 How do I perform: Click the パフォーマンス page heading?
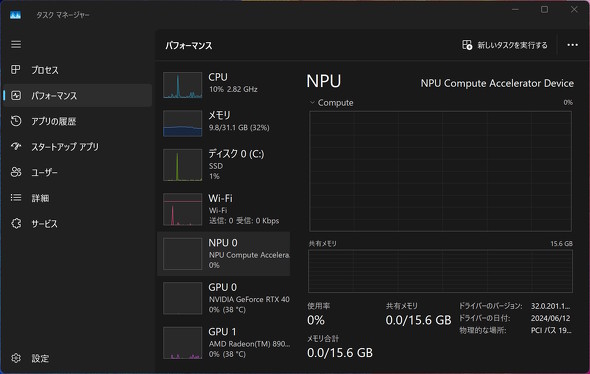click(x=189, y=46)
